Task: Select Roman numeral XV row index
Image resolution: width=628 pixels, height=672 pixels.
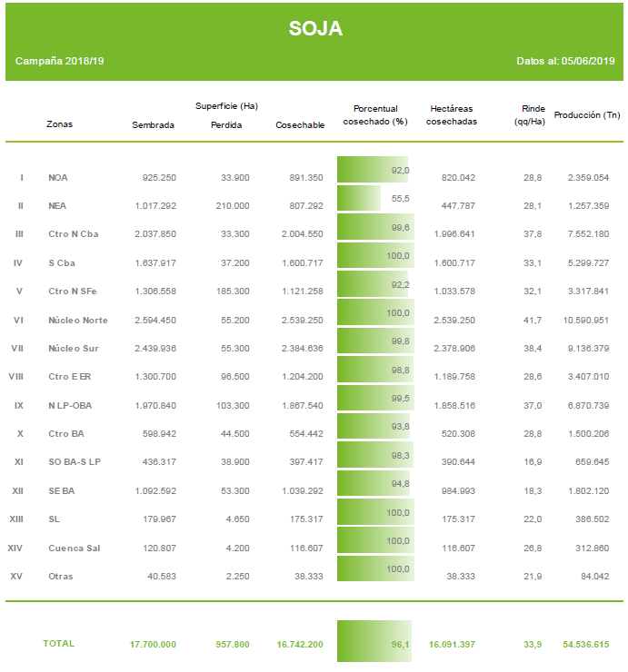Action: [16, 577]
